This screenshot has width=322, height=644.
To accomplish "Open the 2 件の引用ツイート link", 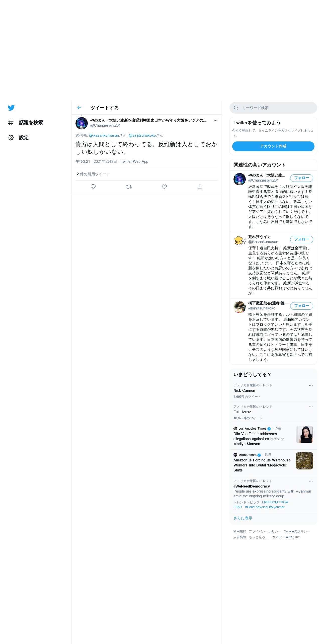I will [x=93, y=174].
